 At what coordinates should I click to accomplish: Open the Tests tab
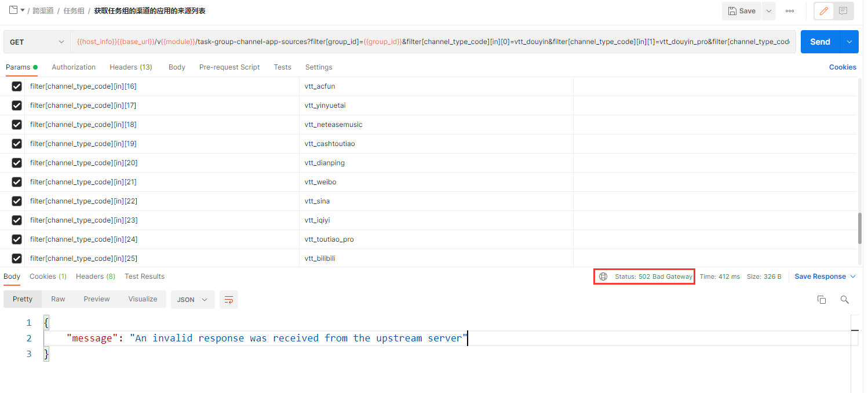tap(282, 67)
